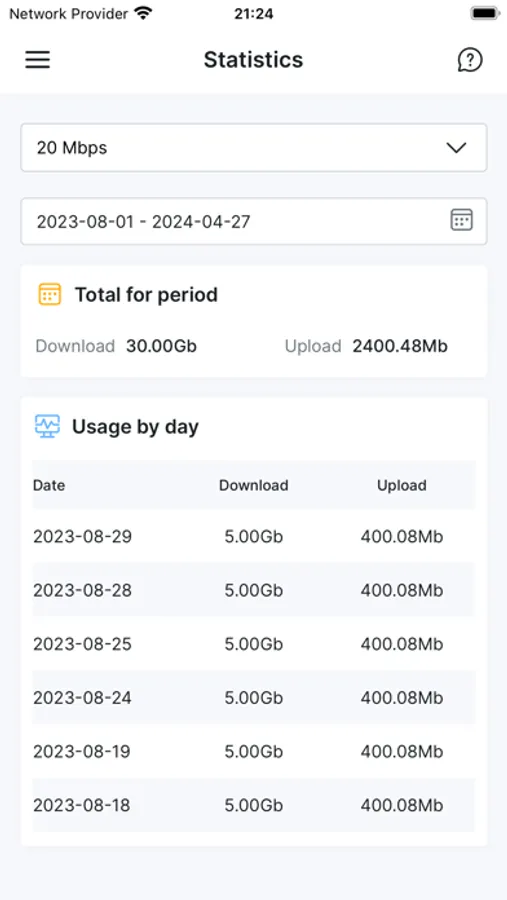Click the Upload column header

tap(402, 485)
